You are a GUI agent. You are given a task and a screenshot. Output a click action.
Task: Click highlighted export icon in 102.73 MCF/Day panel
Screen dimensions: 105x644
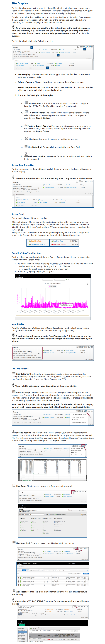[83, 446]
